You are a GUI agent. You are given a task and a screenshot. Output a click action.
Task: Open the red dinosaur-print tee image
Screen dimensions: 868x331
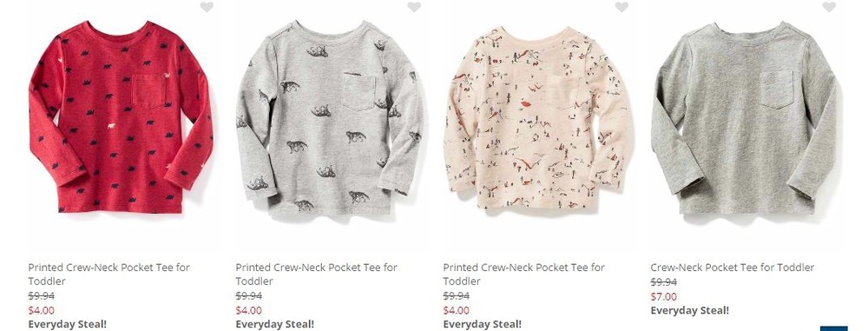[x=121, y=117]
